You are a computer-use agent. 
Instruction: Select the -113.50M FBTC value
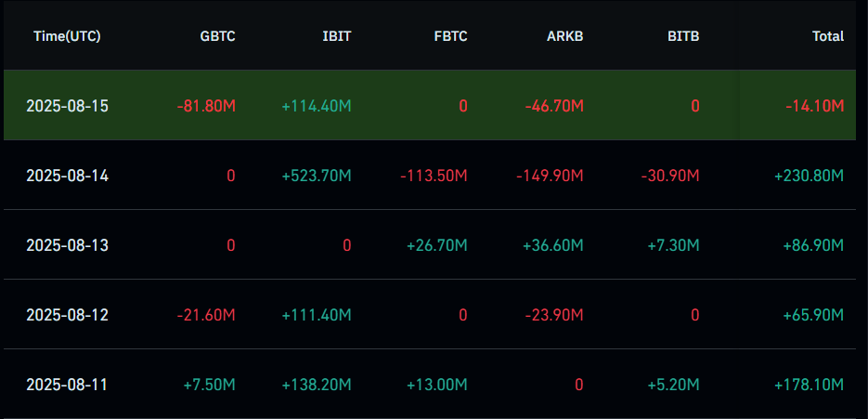(434, 176)
